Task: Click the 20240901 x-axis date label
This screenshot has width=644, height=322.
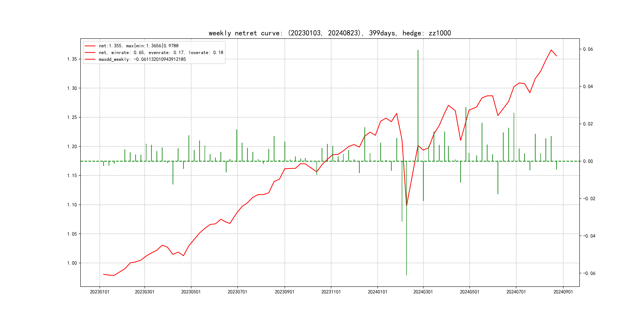Action: tap(563, 292)
